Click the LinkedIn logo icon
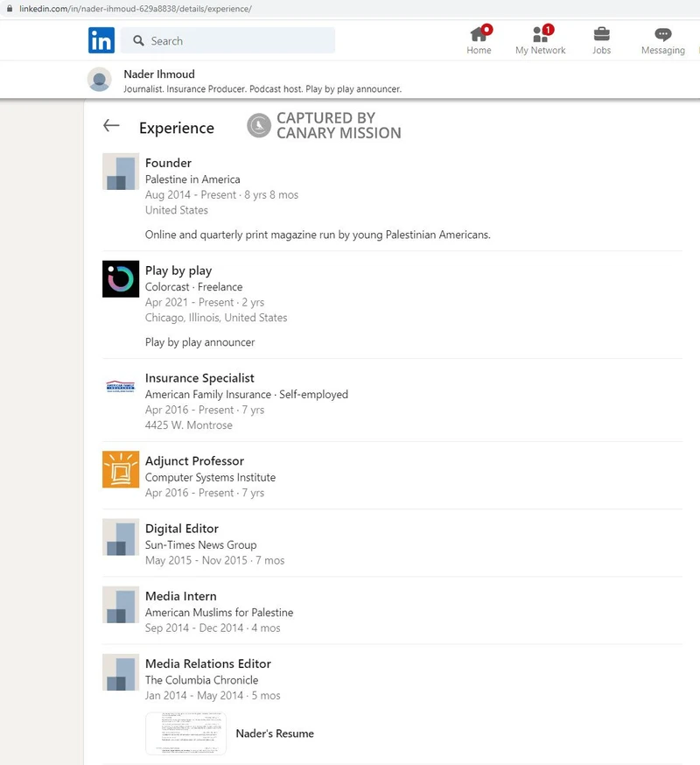700x765 pixels. 101,40
